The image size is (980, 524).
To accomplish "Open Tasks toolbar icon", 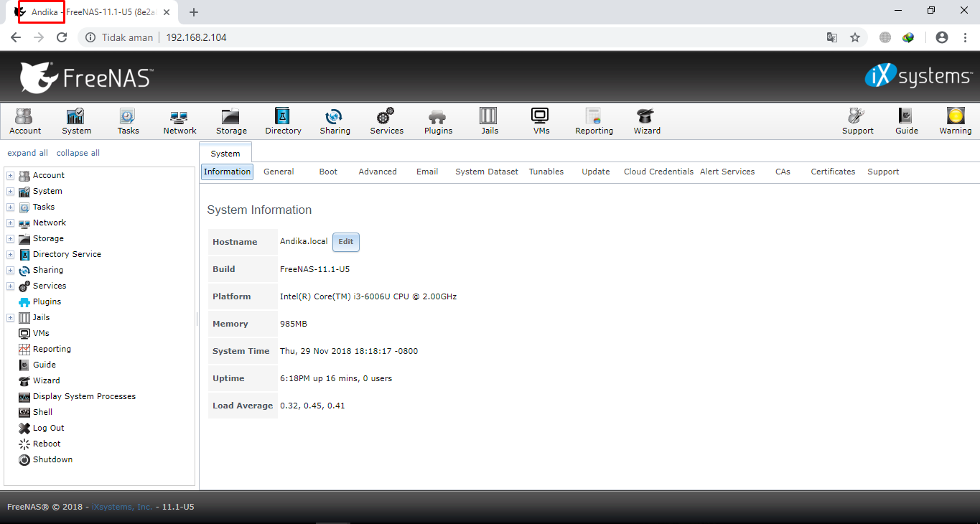I will pos(128,121).
